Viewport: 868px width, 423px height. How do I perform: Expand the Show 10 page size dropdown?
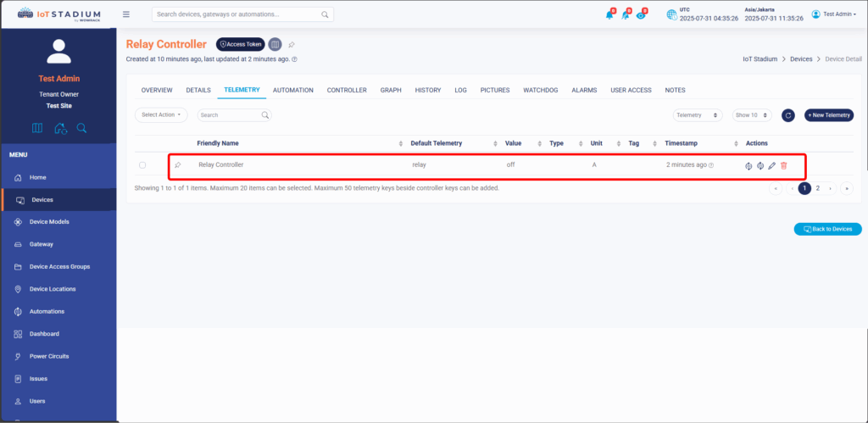(x=751, y=115)
